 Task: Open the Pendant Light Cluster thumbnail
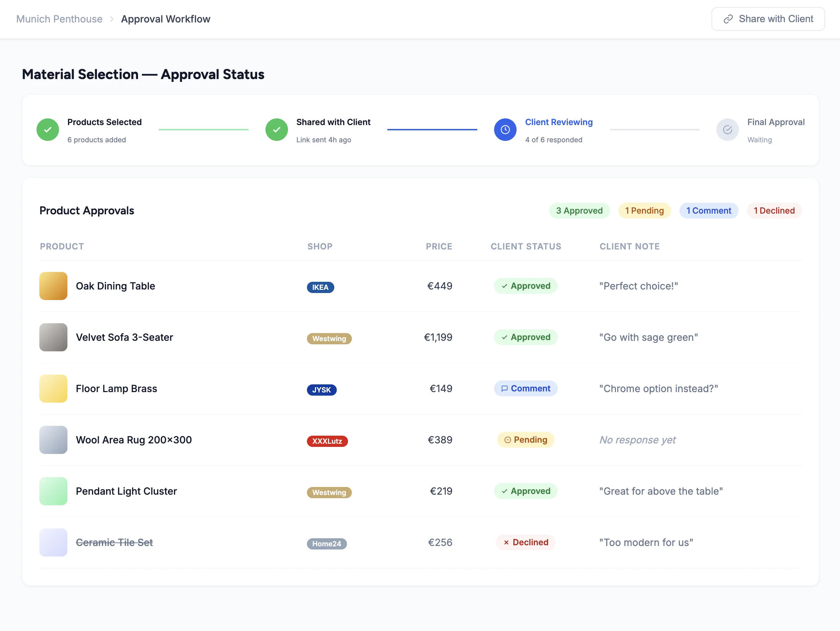point(53,491)
